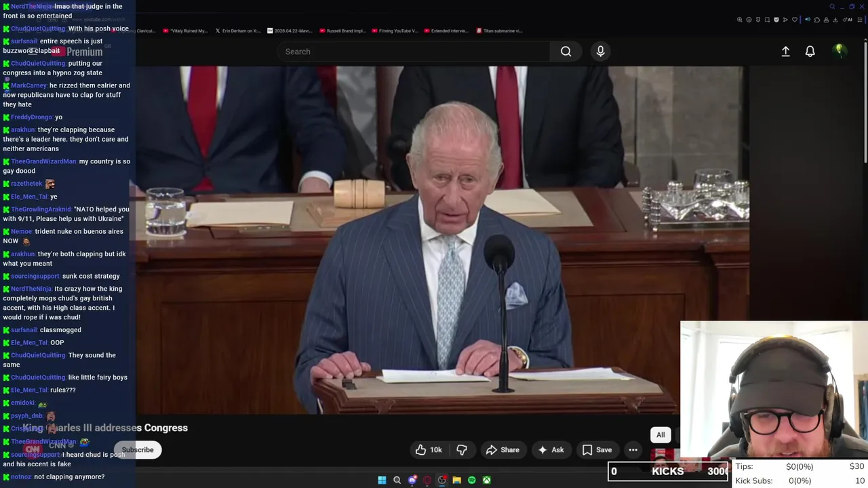The image size is (868, 488).
Task: Like the video with thumbs-up 10k
Action: (x=429, y=449)
